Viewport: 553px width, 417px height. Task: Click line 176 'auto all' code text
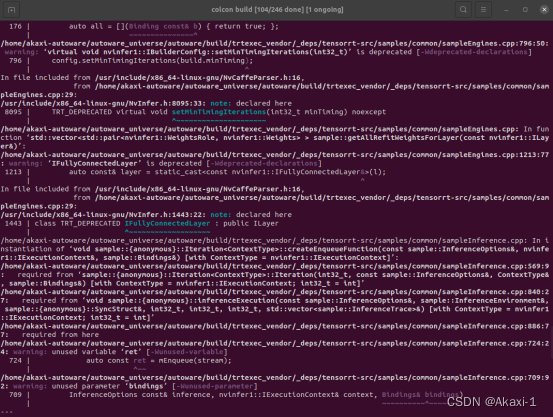point(174,26)
